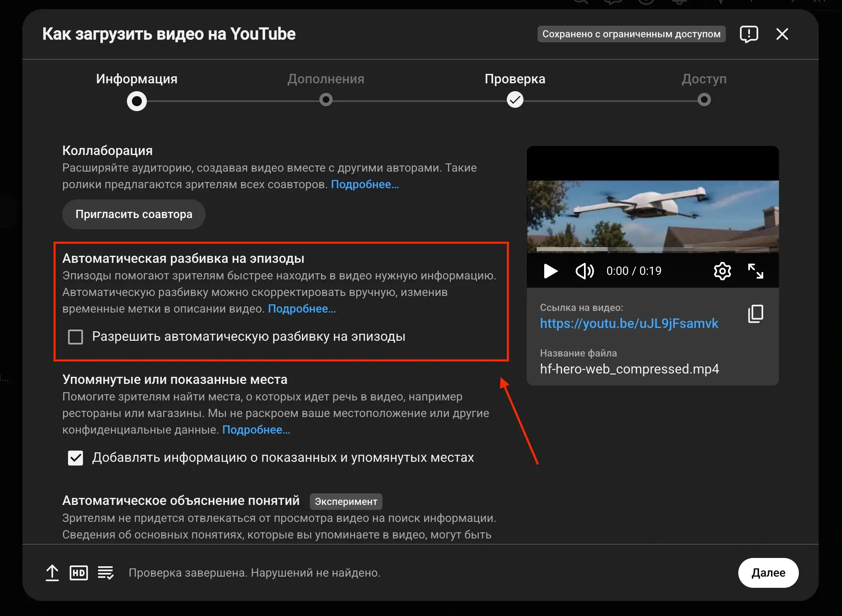The width and height of the screenshot is (842, 616).
Task: Uncheck adding info about featured places
Action: click(x=75, y=458)
